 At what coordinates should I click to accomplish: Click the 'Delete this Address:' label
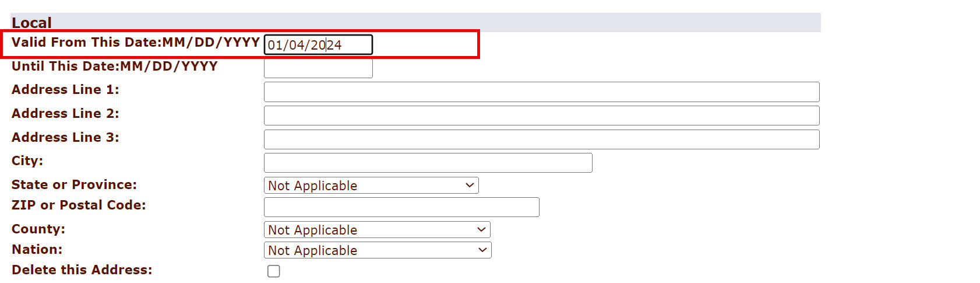coord(82,270)
